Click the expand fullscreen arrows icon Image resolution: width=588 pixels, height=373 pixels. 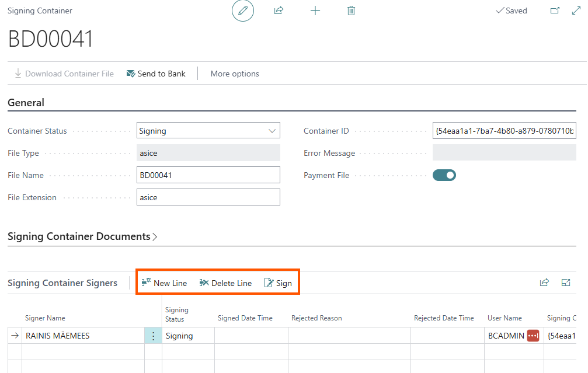(x=576, y=11)
